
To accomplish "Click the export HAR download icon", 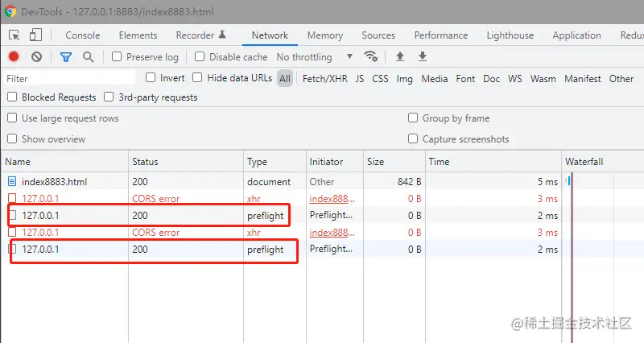I will (422, 57).
